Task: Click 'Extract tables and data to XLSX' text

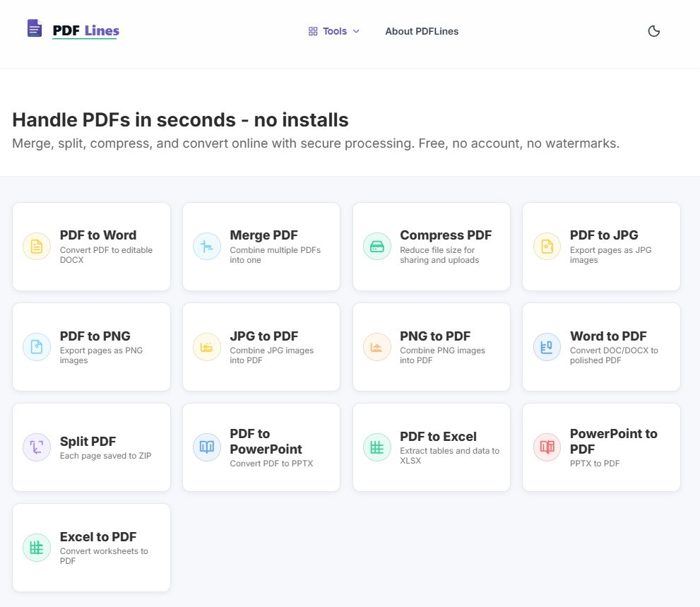Action: [449, 456]
